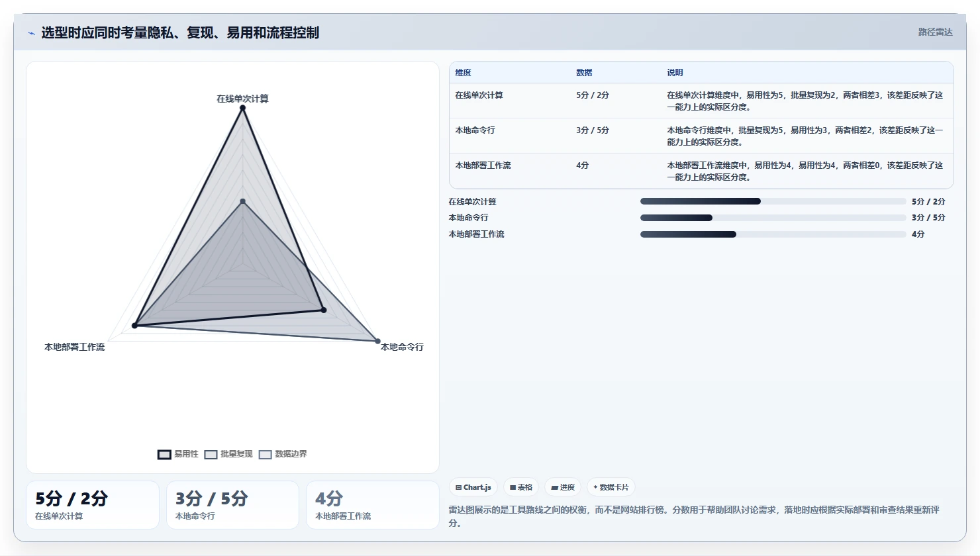Click the 数据卡片 chip

(x=611, y=487)
